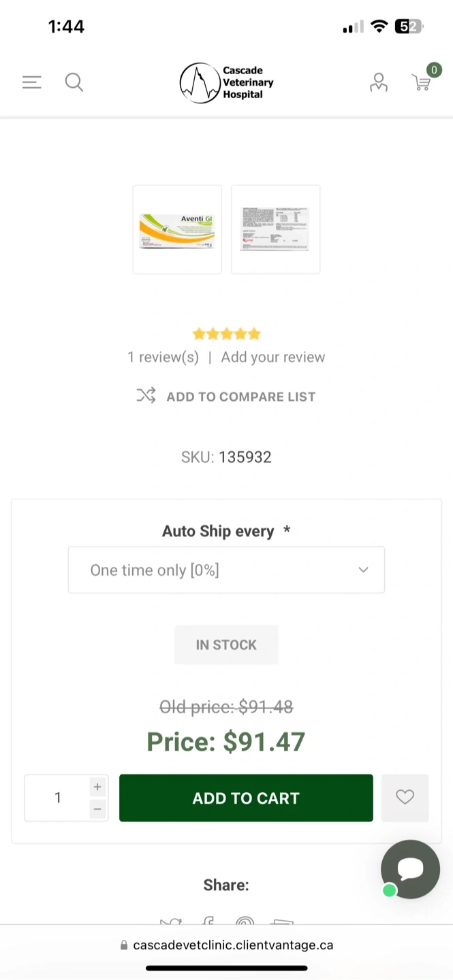Click the five-star rating display

tap(226, 334)
